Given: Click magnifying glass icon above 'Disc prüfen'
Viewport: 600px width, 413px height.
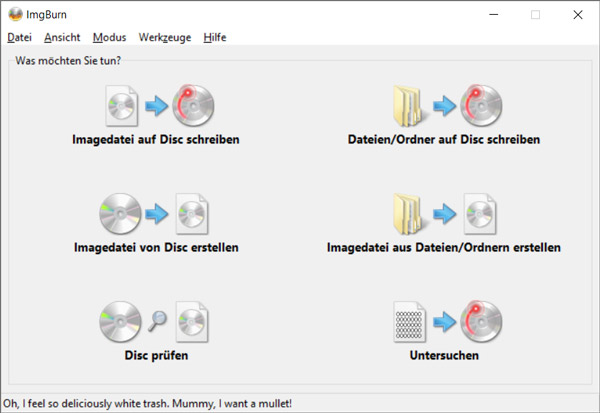Looking at the screenshot, I should tap(157, 321).
